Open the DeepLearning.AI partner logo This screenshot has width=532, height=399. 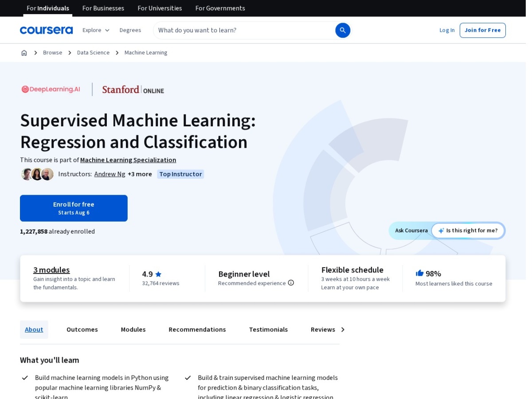coord(51,89)
